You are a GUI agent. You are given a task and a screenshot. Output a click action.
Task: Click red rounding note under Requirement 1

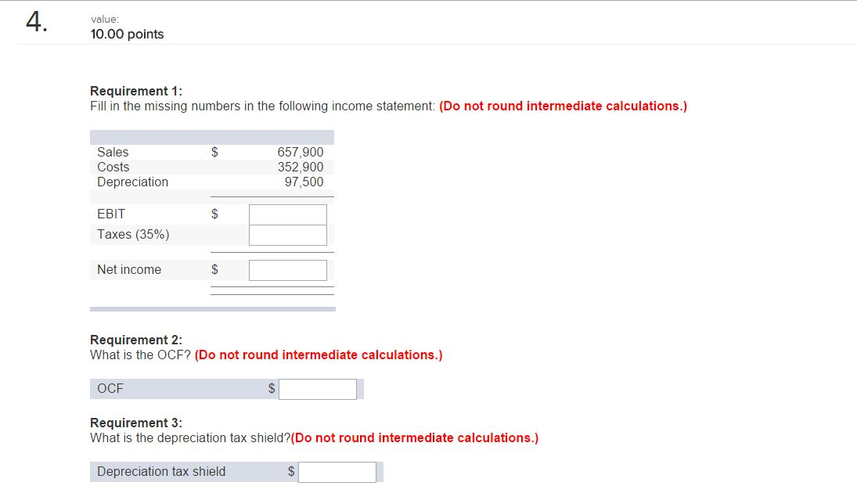563,106
